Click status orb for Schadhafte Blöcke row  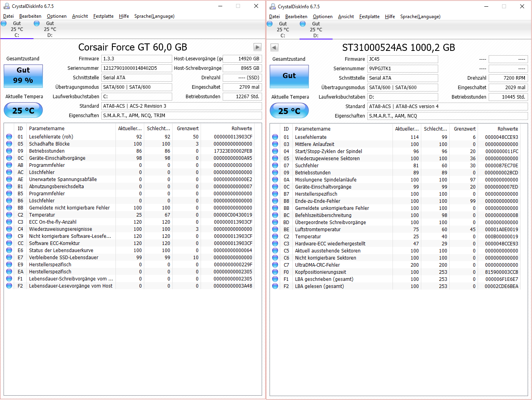coord(9,144)
